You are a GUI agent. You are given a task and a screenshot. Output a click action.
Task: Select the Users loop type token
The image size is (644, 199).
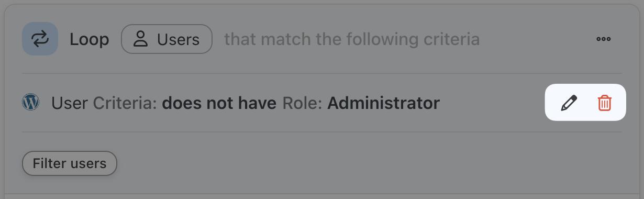pyautogui.click(x=166, y=39)
